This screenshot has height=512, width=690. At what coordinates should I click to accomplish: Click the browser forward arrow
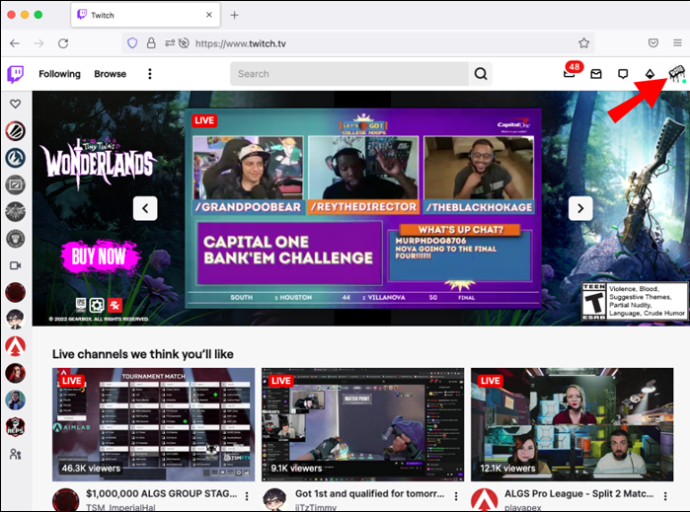(x=39, y=43)
